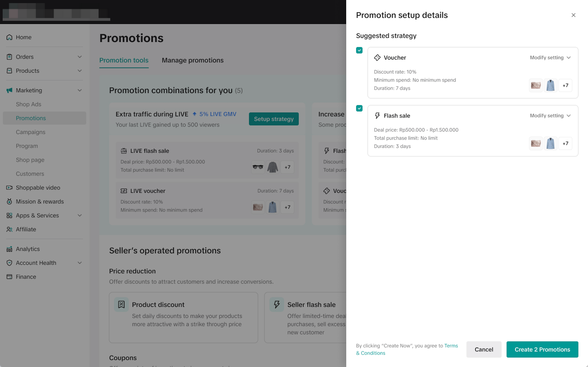Click the Finance icon in the sidebar
This screenshot has height=367, width=588.
pyautogui.click(x=9, y=277)
